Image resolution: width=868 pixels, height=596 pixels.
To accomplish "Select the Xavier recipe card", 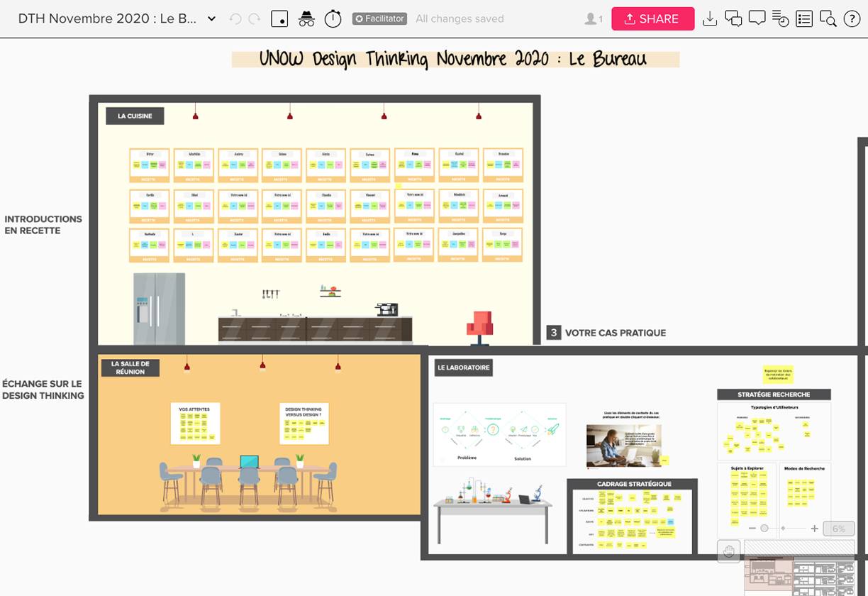I will pos(238,246).
